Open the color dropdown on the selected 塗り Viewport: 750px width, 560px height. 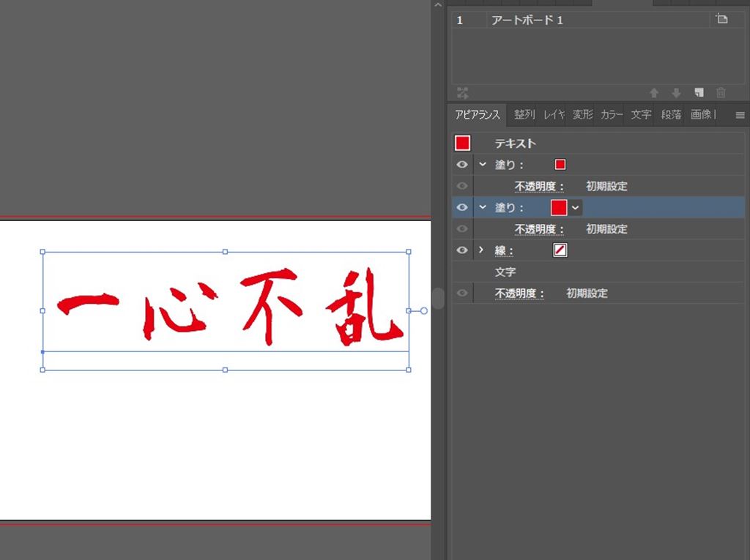click(x=576, y=208)
